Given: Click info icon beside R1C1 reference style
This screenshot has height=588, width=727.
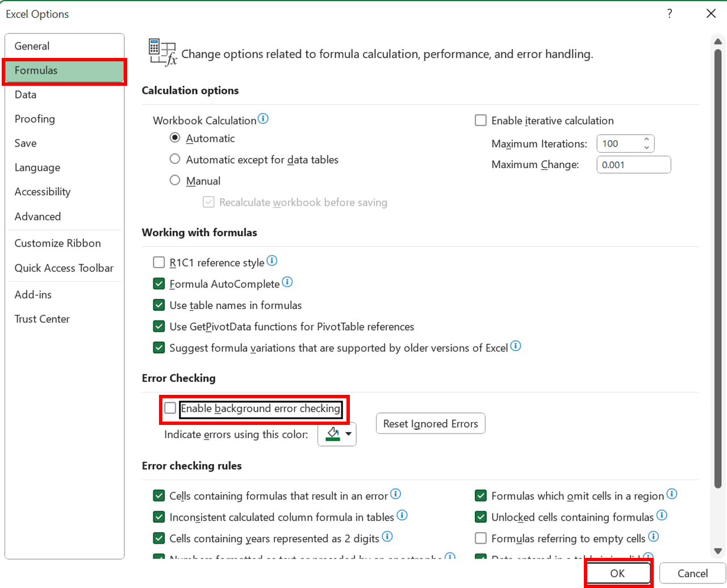Looking at the screenshot, I should [x=272, y=261].
